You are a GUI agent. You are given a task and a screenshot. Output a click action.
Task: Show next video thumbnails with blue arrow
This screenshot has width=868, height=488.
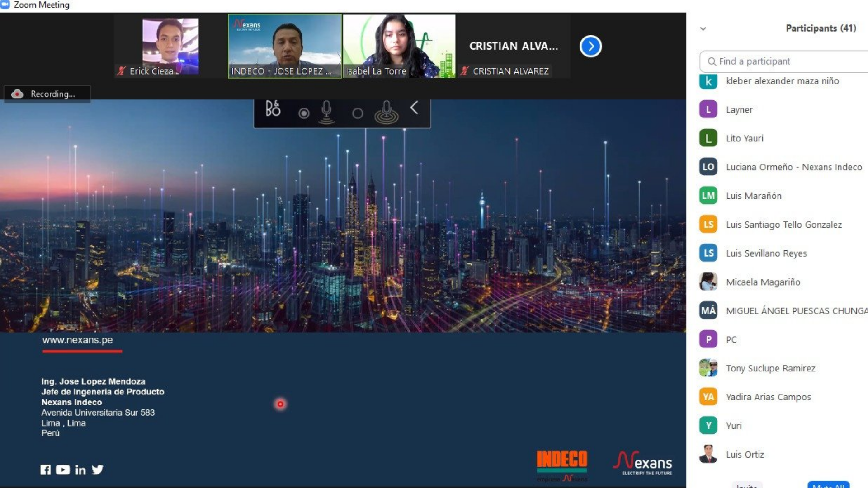[590, 46]
